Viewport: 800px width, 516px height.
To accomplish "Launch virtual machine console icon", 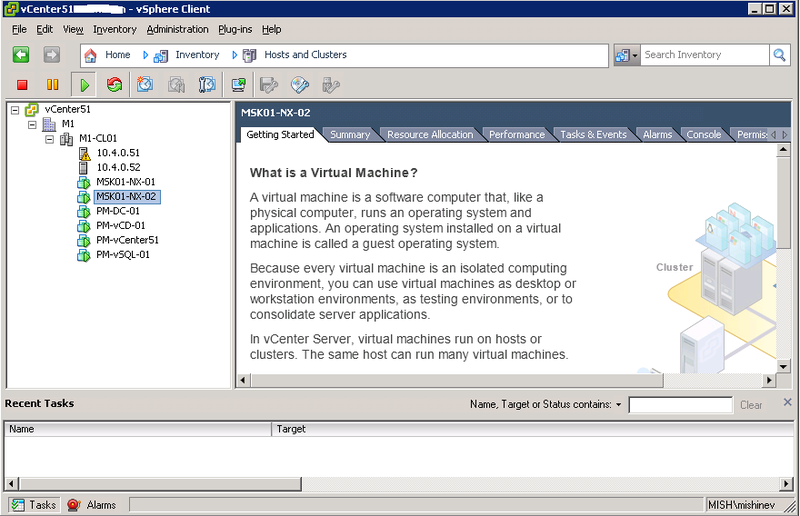I will (x=238, y=85).
